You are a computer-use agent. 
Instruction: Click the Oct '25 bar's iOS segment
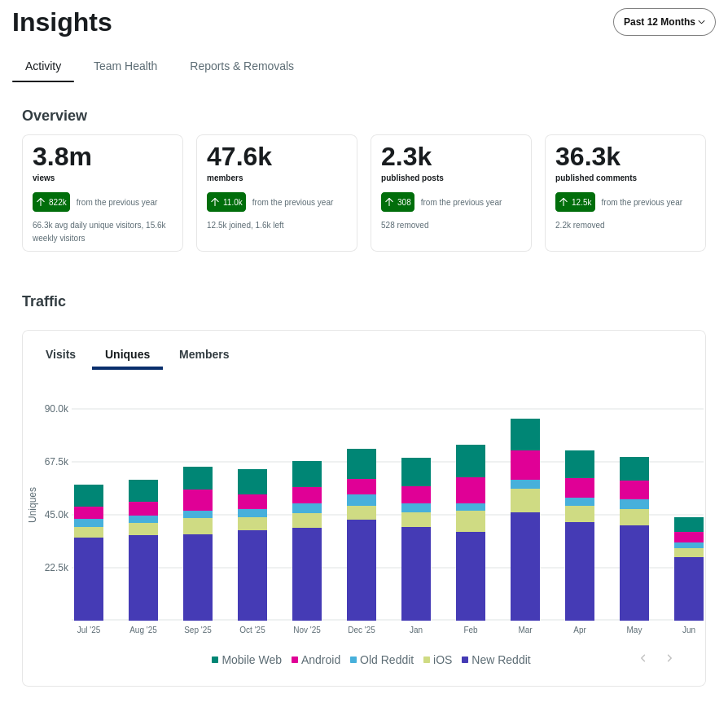pos(252,524)
